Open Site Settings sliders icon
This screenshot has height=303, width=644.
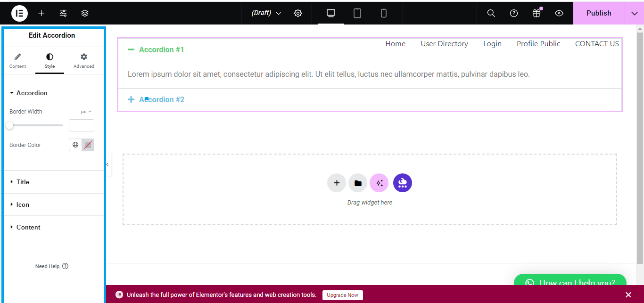(x=63, y=13)
